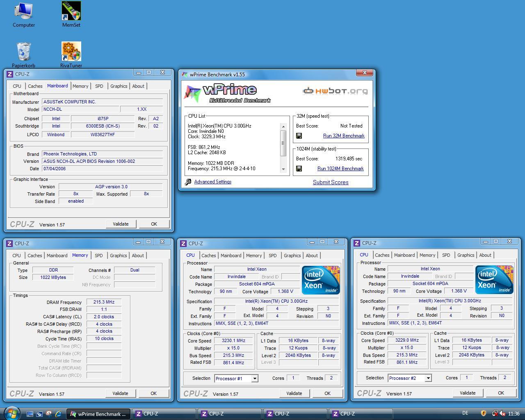Click the Best Score 1319,485 sec value
Image resolution: width=525 pixels, height=420 pixels.
pyautogui.click(x=349, y=159)
